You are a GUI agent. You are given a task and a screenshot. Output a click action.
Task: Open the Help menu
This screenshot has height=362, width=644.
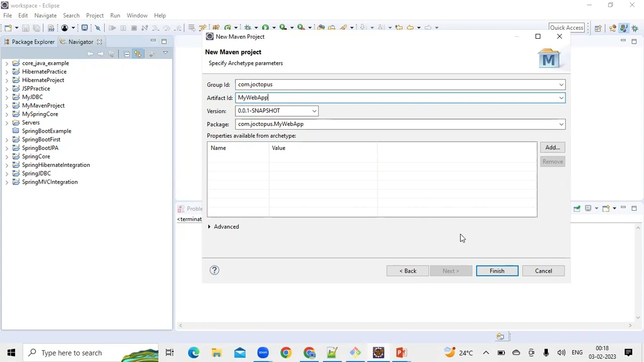click(160, 16)
